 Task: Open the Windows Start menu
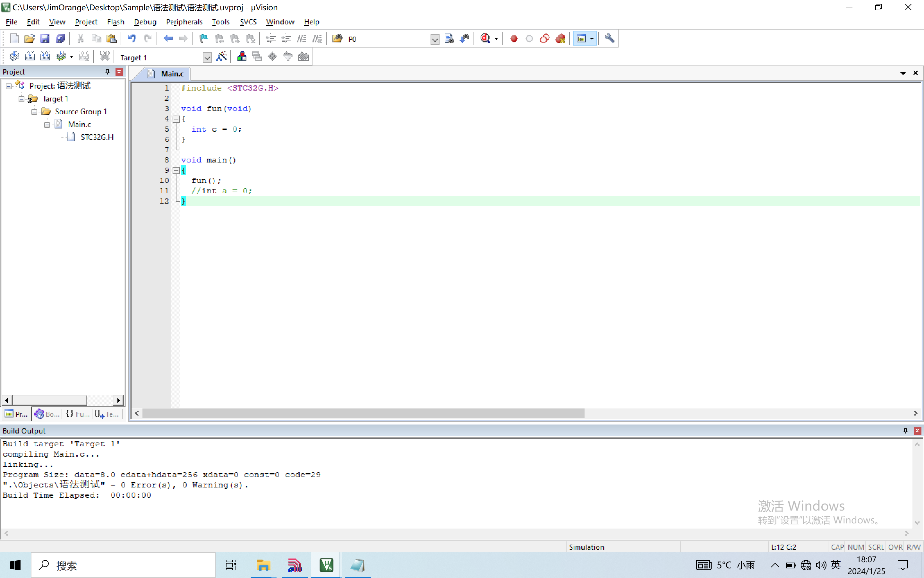pyautogui.click(x=15, y=565)
